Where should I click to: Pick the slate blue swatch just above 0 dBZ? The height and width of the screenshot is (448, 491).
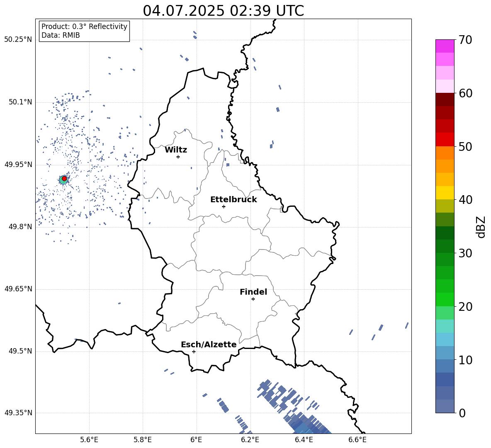pos(445,406)
